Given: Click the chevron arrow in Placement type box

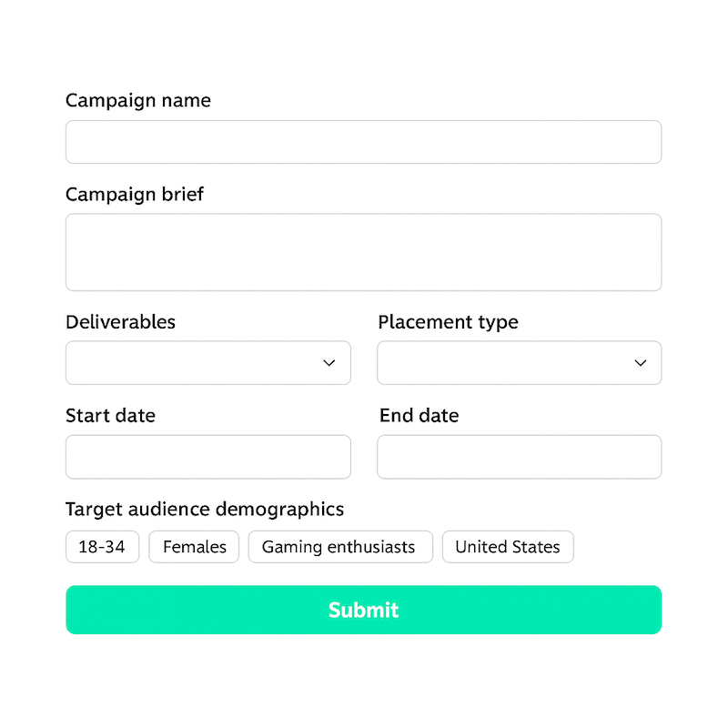Looking at the screenshot, I should tap(641, 363).
